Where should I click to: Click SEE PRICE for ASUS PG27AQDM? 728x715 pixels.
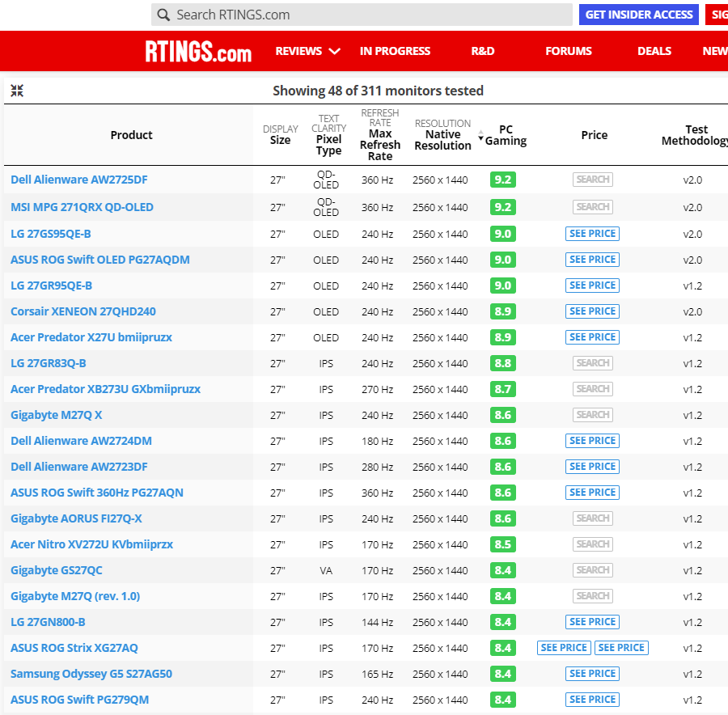click(592, 260)
